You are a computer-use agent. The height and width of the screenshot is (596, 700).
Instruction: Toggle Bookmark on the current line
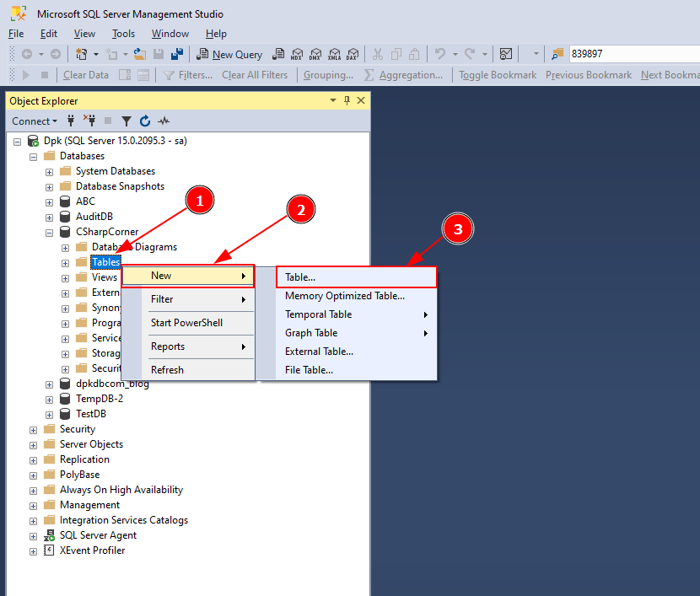(497, 74)
